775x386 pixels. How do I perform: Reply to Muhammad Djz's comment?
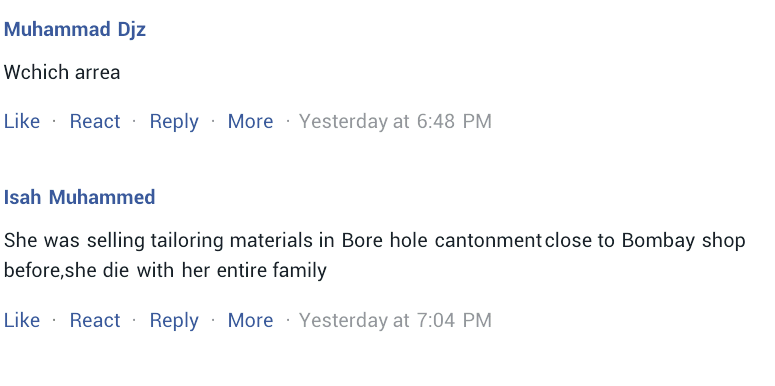coord(174,122)
